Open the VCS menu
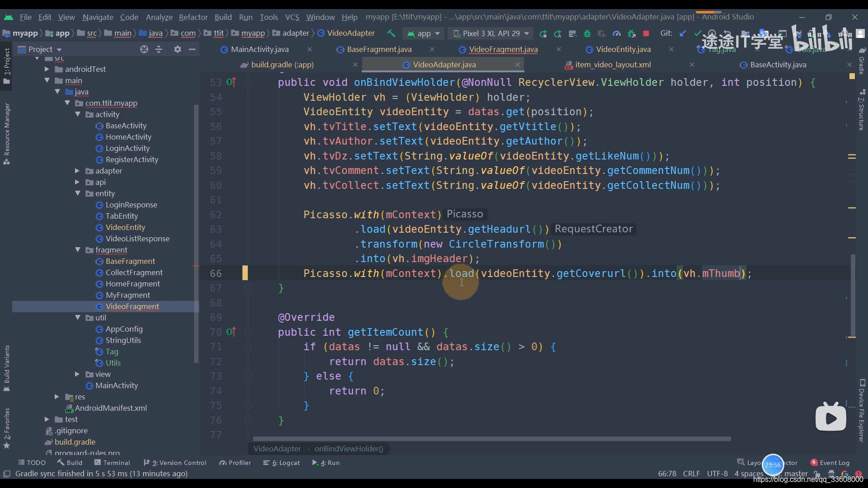Viewport: 868px width, 488px height. 292,17
